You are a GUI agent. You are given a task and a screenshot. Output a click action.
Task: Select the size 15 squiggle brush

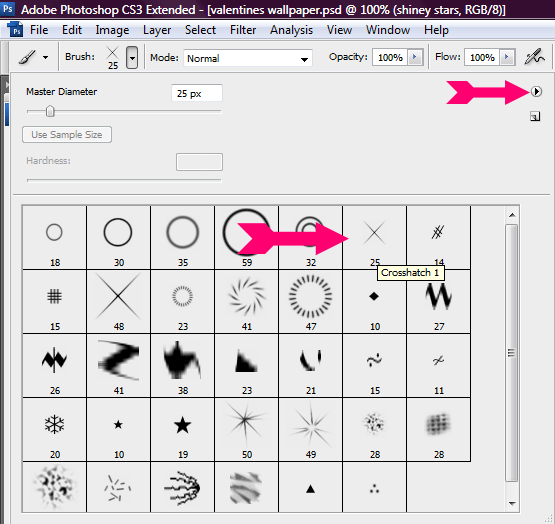[x=375, y=366]
